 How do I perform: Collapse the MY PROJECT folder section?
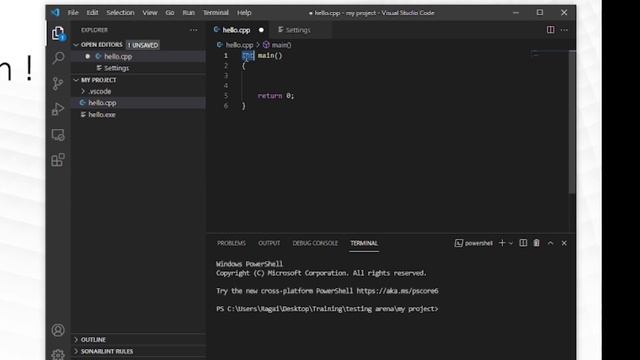click(x=76, y=80)
